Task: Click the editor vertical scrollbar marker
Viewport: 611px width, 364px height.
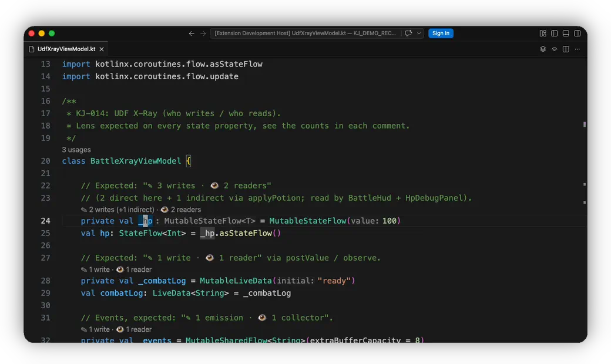Action: coord(585,124)
